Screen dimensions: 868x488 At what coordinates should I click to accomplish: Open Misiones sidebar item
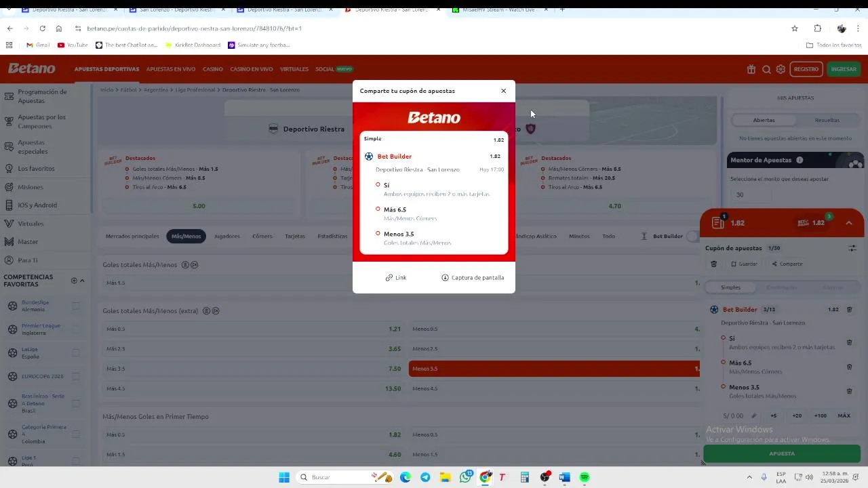45,187
